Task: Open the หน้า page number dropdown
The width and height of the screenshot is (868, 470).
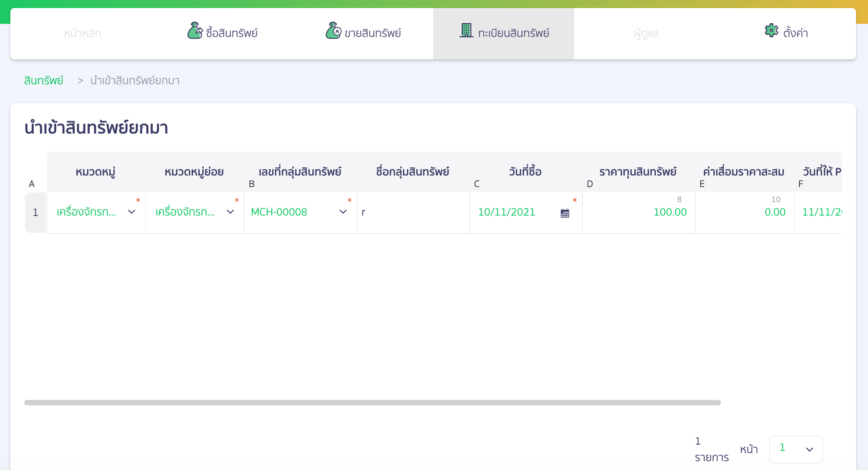Action: [796, 449]
